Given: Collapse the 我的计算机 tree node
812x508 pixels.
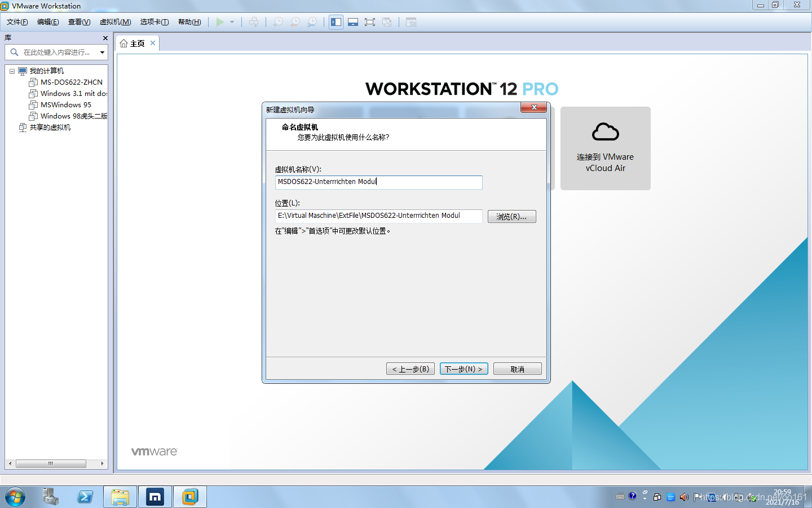Looking at the screenshot, I should pos(12,71).
